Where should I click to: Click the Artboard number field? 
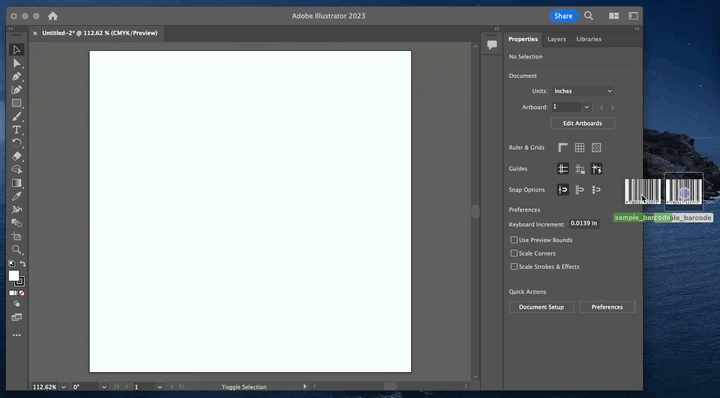(x=567, y=107)
